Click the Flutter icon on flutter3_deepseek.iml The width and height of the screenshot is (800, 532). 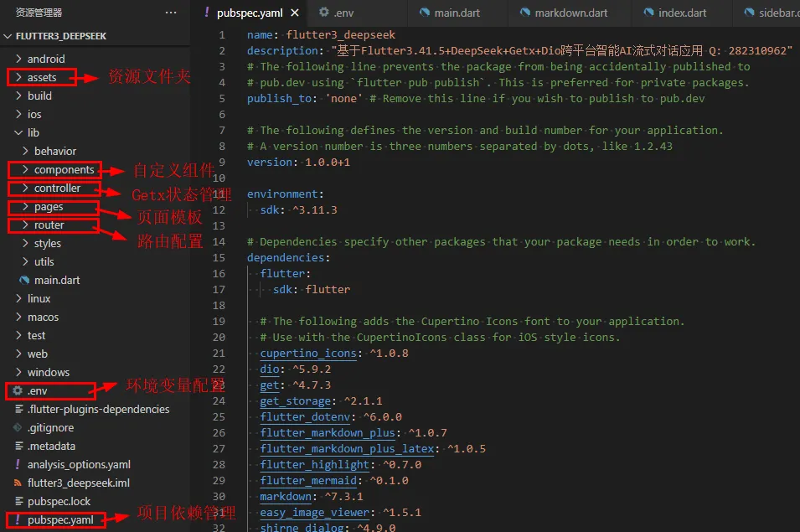click(x=18, y=483)
